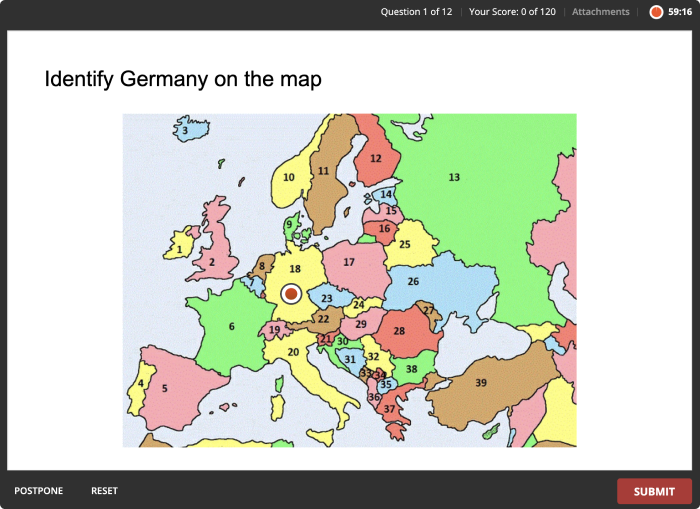Click region 26 on the map

[413, 281]
